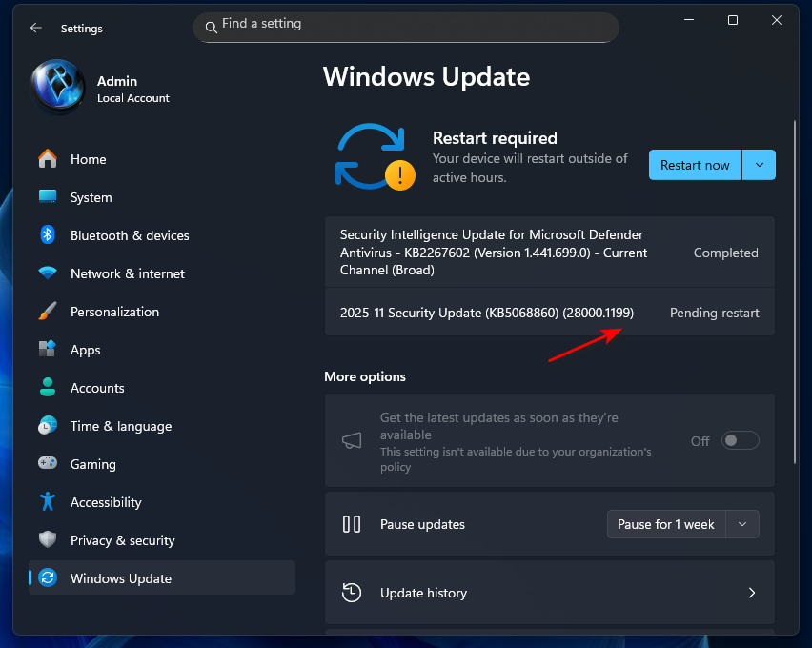Screen dimensions: 812x648
Task: Click the Gaming controller icon
Action: pos(48,463)
